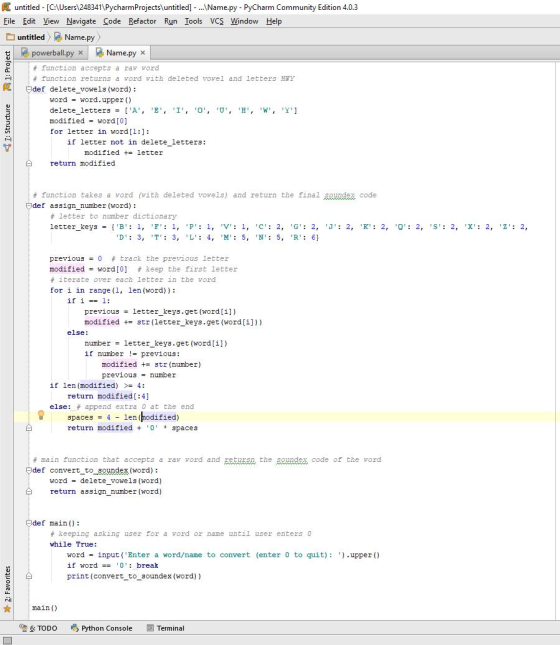The image size is (560, 645).
Task: Close the Name.py tab
Action: tap(143, 53)
